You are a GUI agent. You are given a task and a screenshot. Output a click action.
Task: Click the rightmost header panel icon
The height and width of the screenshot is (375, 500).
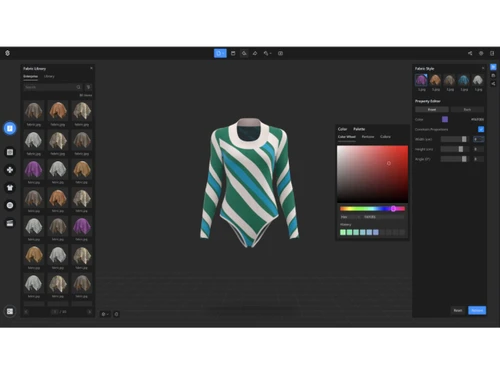[492, 53]
